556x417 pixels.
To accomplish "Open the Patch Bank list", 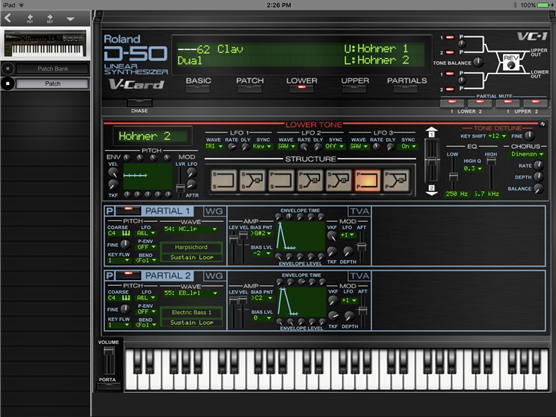I will [53, 68].
